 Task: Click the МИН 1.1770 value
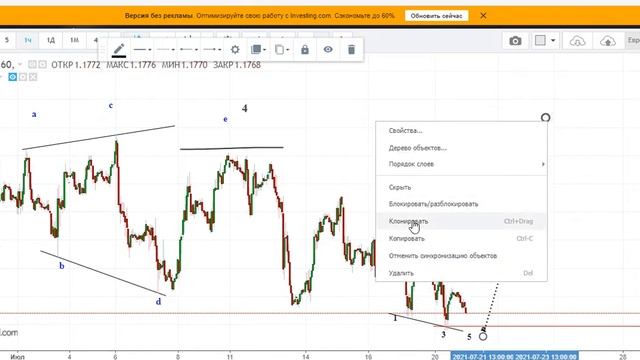pyautogui.click(x=184, y=65)
